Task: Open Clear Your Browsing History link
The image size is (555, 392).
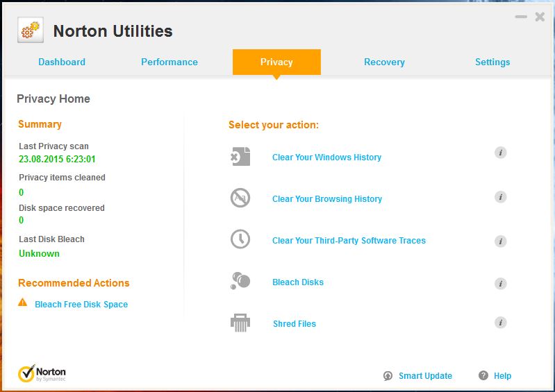Action: coord(327,198)
